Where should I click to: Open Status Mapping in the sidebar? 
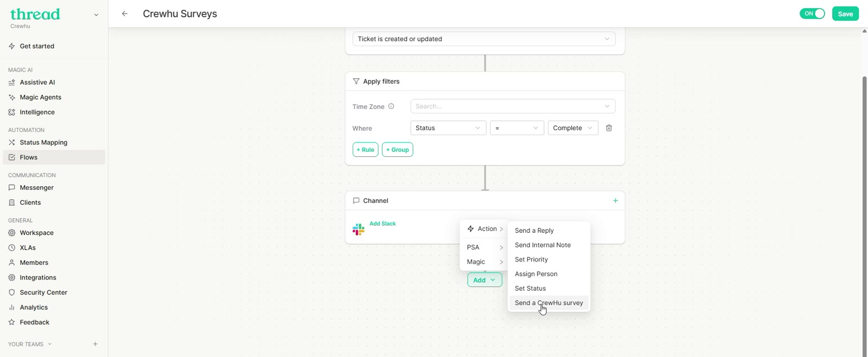click(54, 143)
